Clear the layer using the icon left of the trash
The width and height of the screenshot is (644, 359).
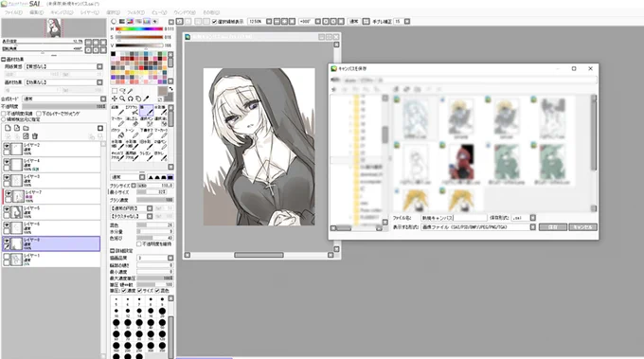[x=26, y=136]
